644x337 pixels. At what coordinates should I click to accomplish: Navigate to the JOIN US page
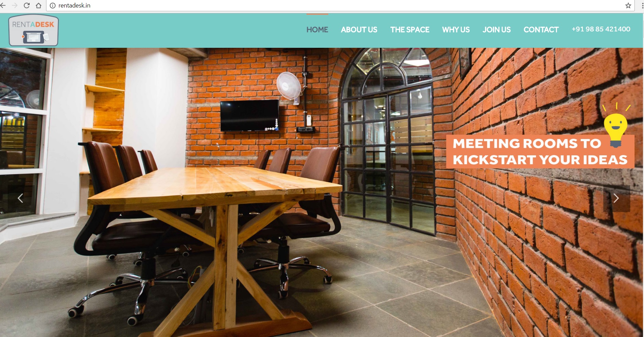pos(497,30)
